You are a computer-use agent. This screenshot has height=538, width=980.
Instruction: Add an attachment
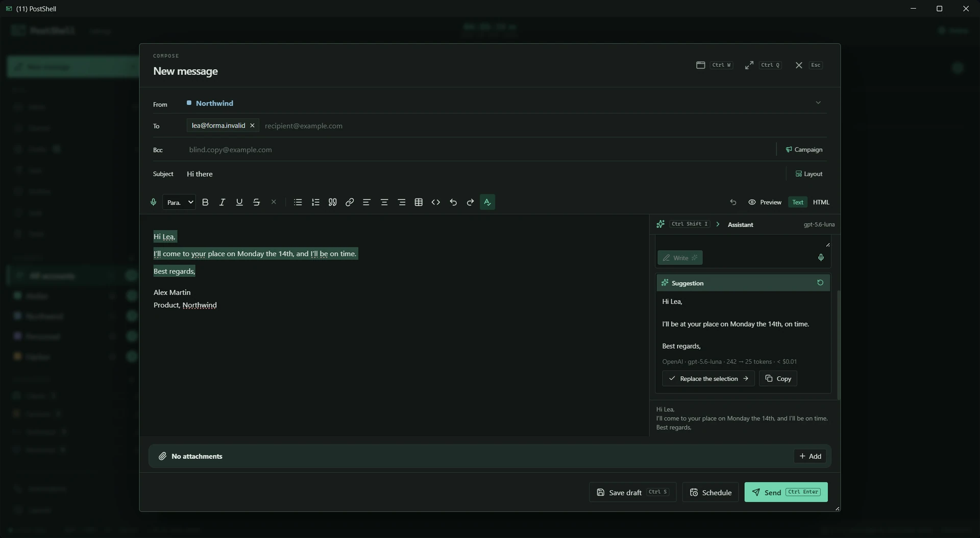coord(810,456)
